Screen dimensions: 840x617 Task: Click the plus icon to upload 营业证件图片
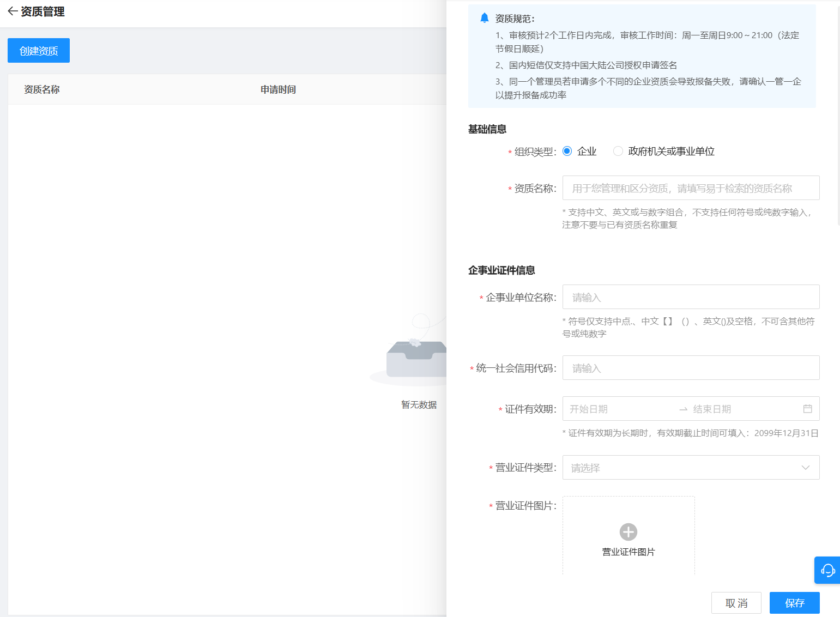pyautogui.click(x=629, y=532)
